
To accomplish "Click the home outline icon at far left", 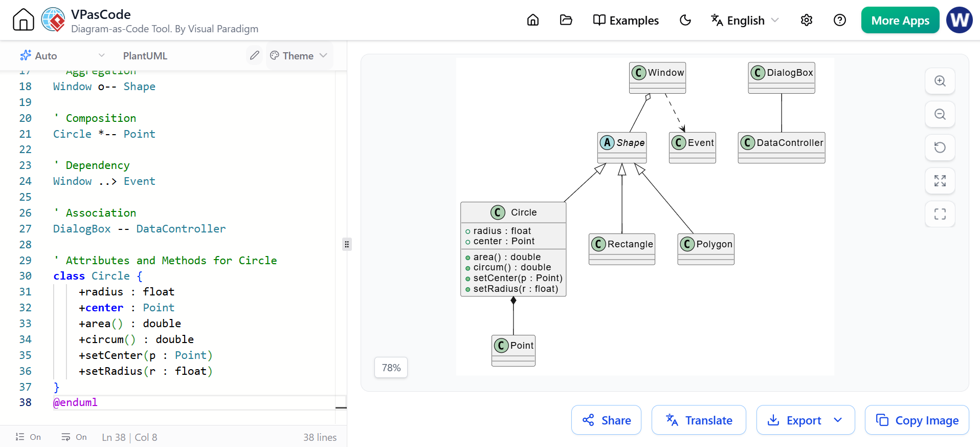I will click(24, 20).
